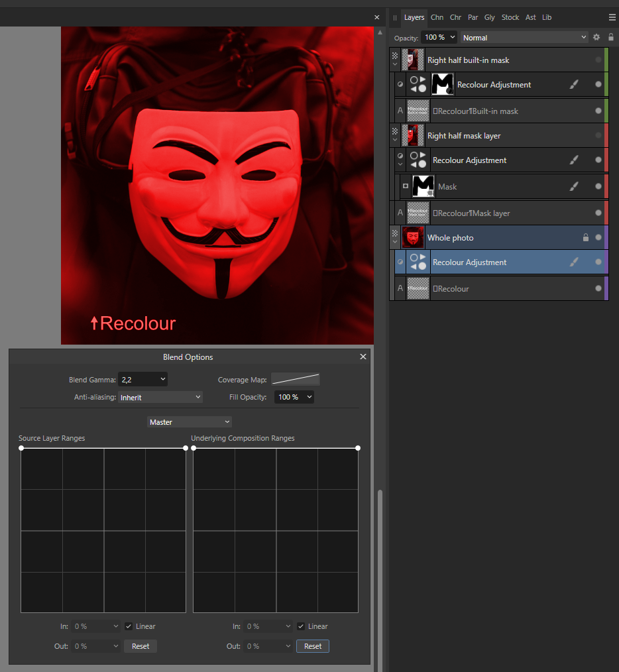Close the Blend Options dialog
619x672 pixels.
point(363,357)
